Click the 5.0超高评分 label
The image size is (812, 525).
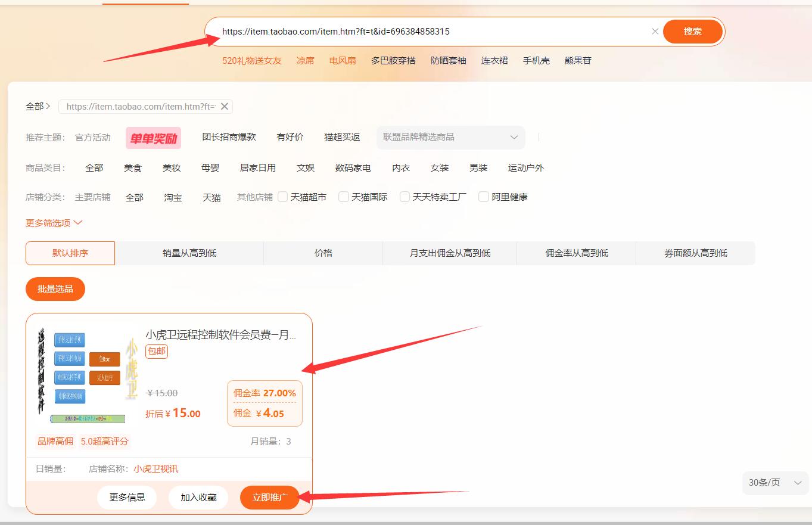click(x=105, y=442)
